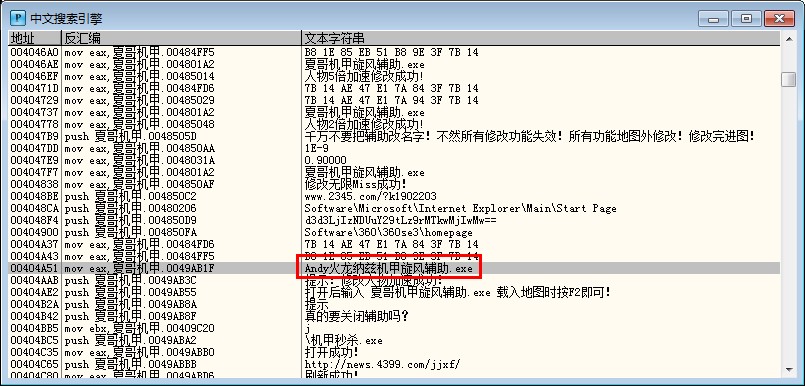Minimize the 中文搜索引擎 window
Screen dimensions: 805x386
(714, 19)
